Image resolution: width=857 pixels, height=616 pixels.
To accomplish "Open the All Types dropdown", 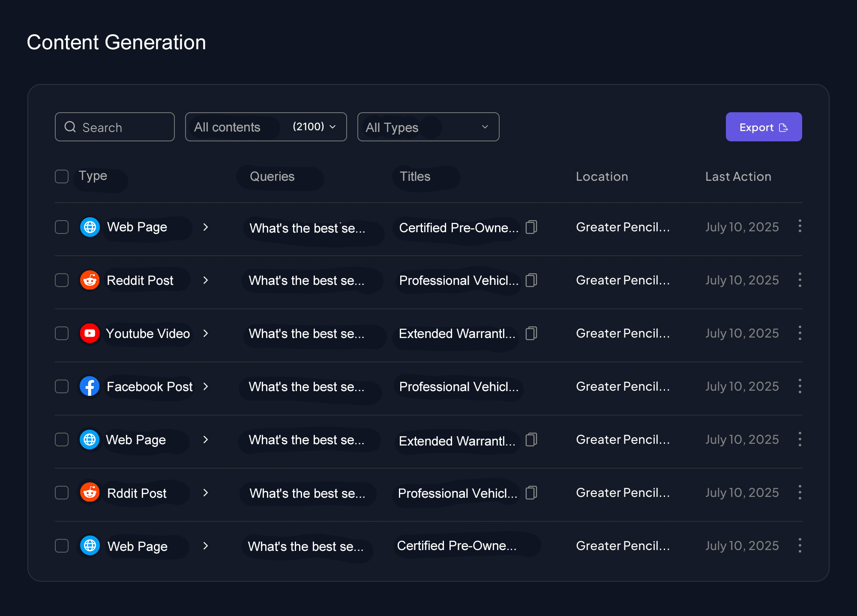I will tap(428, 127).
